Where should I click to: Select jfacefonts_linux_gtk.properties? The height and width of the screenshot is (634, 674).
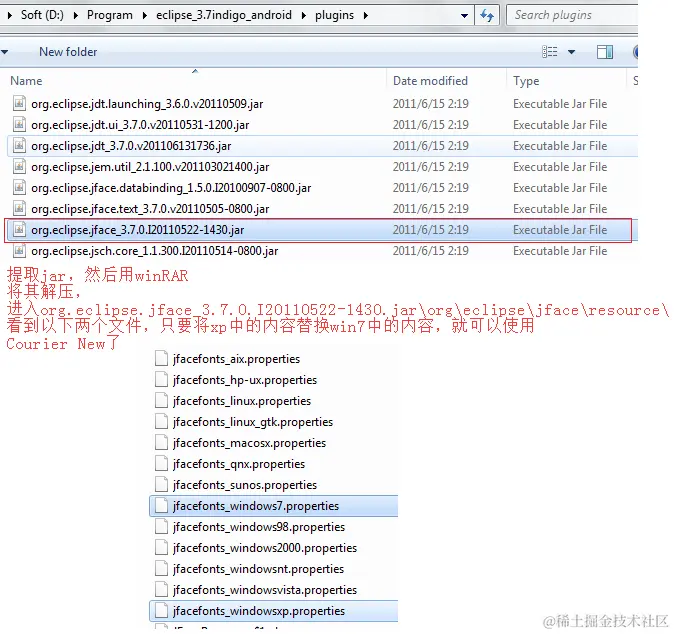(253, 422)
